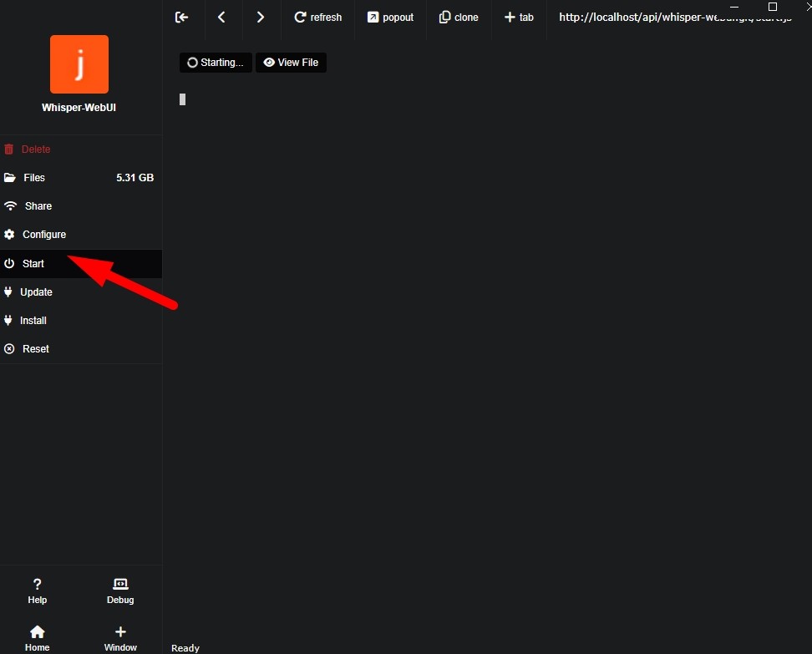Click the localhost URL address field

click(675, 18)
